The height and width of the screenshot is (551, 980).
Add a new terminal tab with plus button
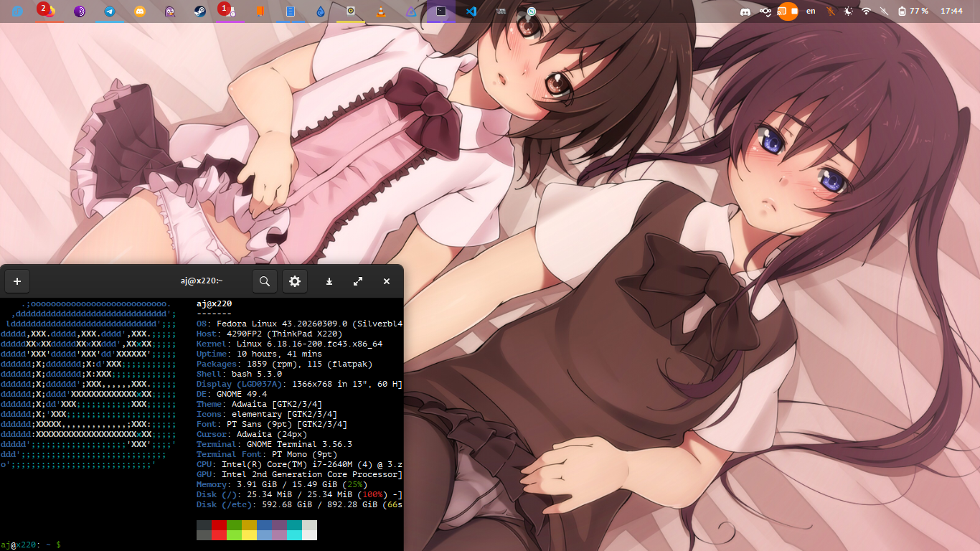17,281
